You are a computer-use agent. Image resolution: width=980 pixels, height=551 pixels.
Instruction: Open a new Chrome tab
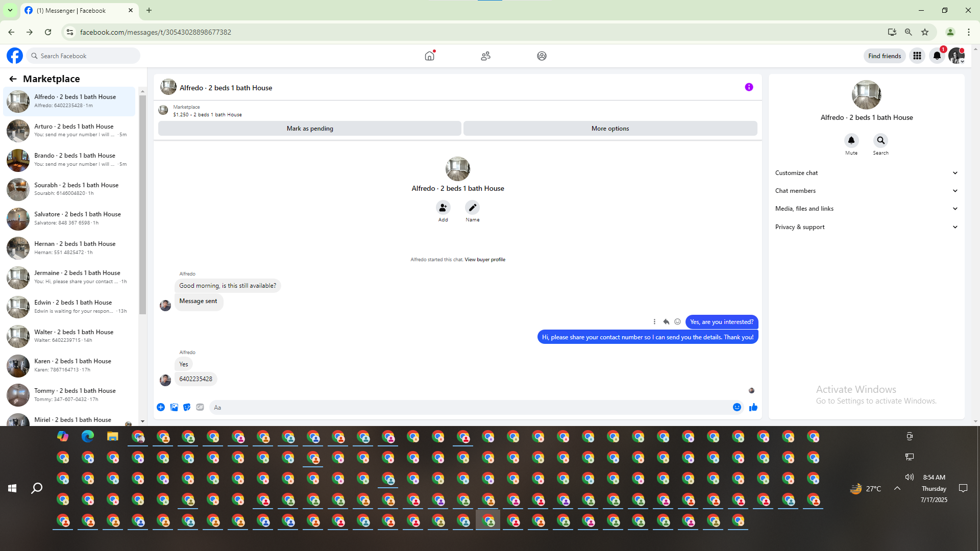(x=149, y=10)
